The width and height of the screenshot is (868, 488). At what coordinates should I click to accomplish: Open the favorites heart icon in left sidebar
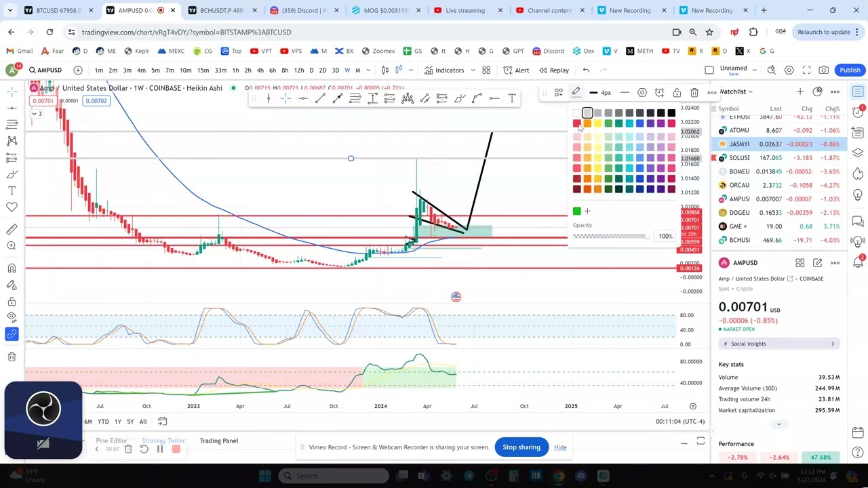pos(12,207)
